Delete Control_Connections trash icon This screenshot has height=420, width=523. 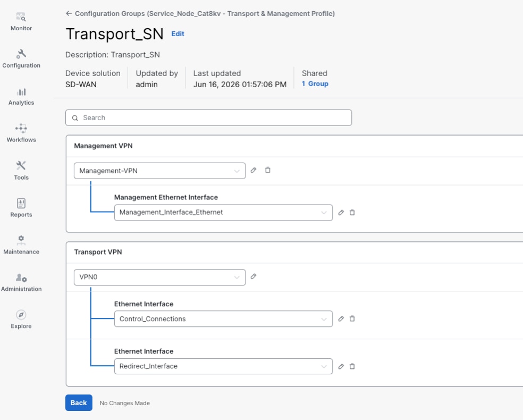click(352, 318)
